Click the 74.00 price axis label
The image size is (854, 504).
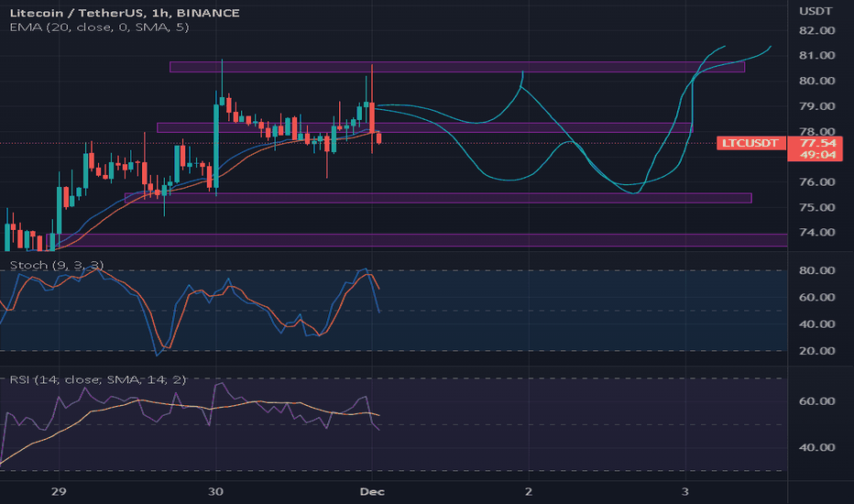click(817, 232)
